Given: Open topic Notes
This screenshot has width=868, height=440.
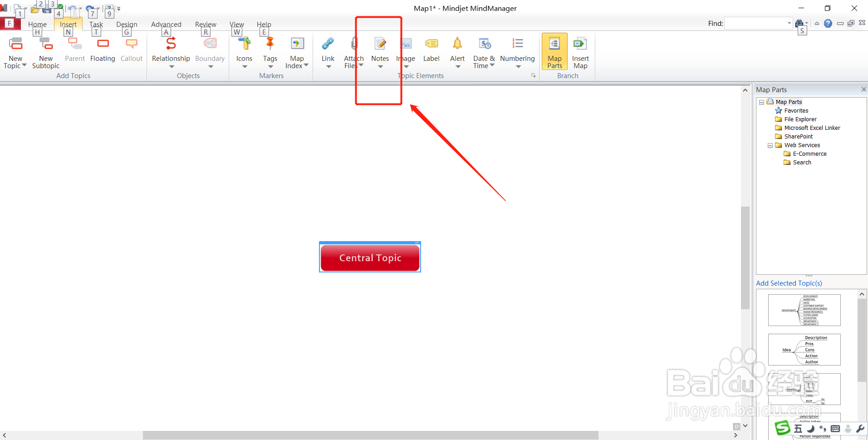Looking at the screenshot, I should click(380, 49).
